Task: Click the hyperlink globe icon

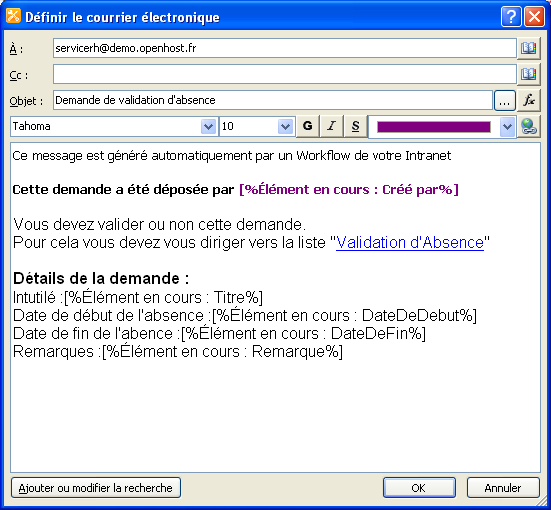Action: pyautogui.click(x=529, y=127)
